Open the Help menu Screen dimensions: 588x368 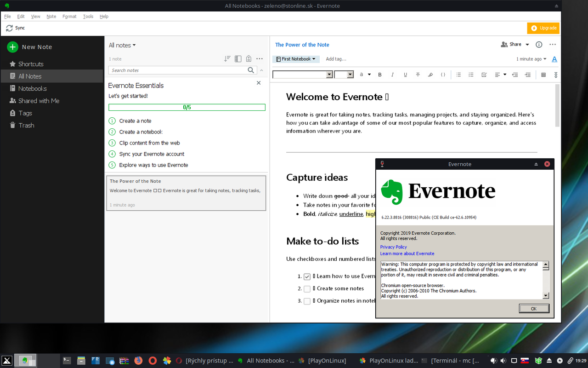click(x=104, y=16)
